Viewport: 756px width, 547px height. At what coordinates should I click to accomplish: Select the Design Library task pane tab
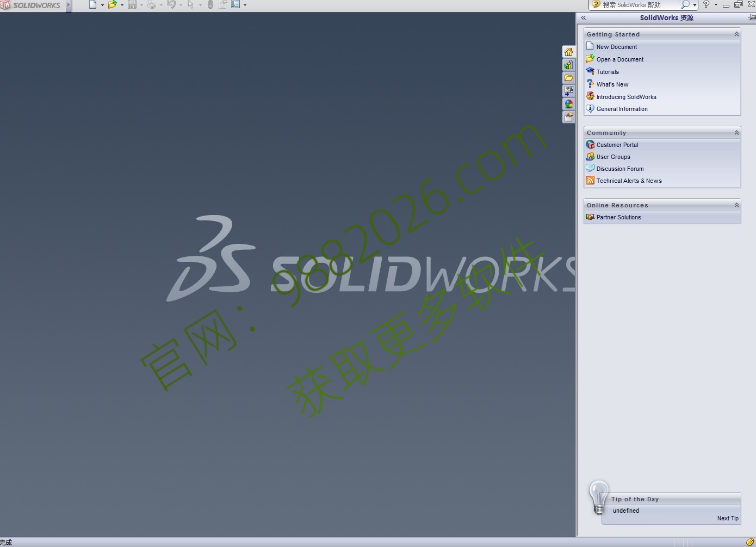coord(568,65)
